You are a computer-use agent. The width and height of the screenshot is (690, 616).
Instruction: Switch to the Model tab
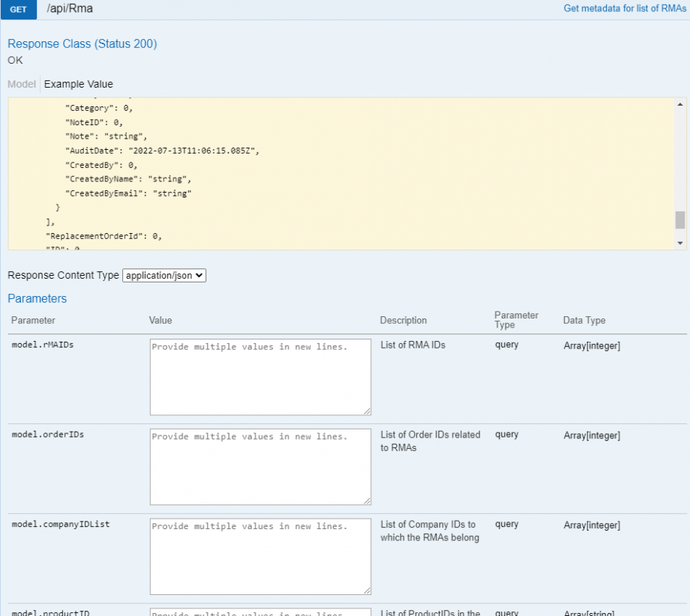pos(22,84)
